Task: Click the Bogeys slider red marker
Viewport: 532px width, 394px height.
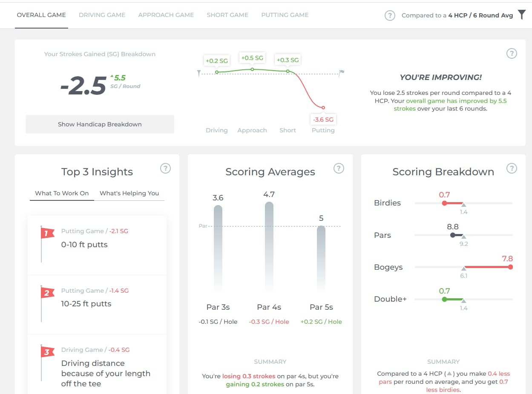Action: (x=510, y=267)
